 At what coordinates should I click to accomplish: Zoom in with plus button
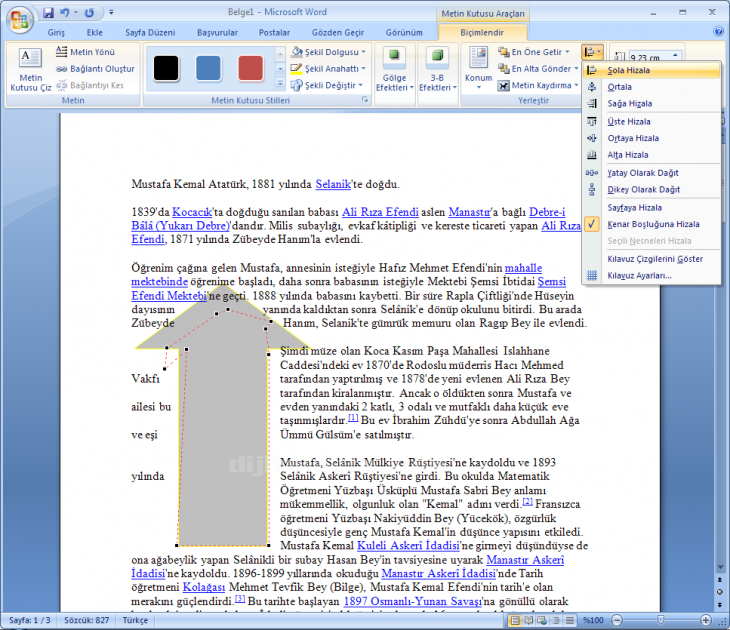click(706, 620)
